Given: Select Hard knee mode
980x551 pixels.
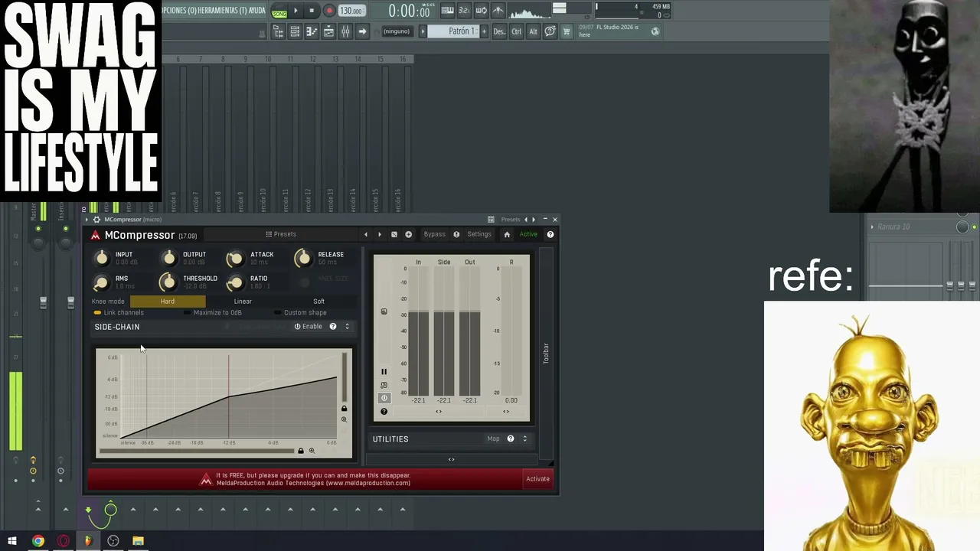Looking at the screenshot, I should (x=168, y=302).
